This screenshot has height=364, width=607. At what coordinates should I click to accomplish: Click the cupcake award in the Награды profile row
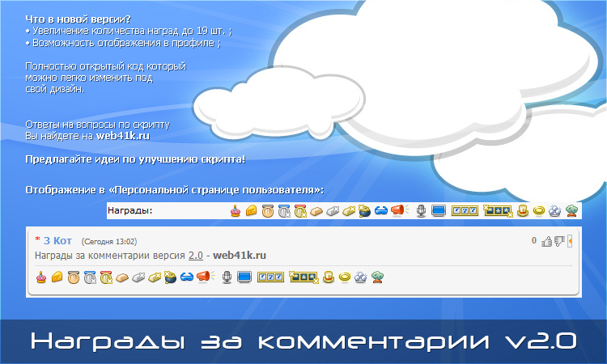coord(236,211)
